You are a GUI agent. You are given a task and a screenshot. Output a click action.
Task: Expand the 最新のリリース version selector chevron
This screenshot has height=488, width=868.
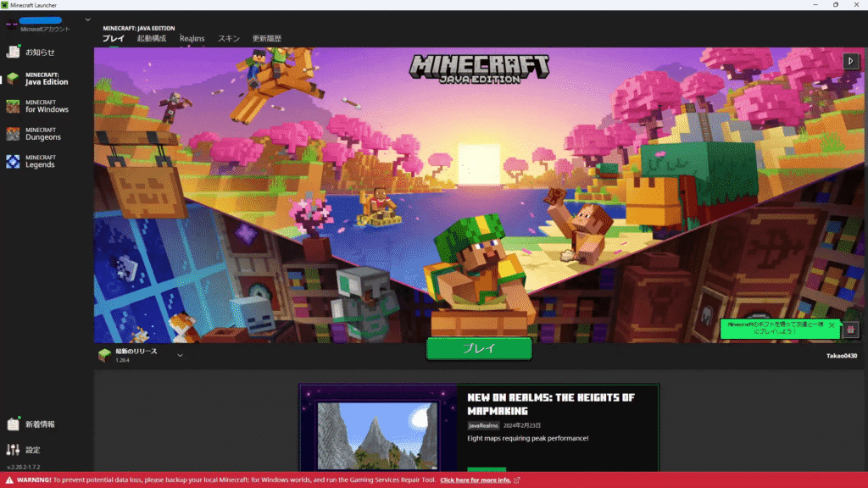point(180,356)
